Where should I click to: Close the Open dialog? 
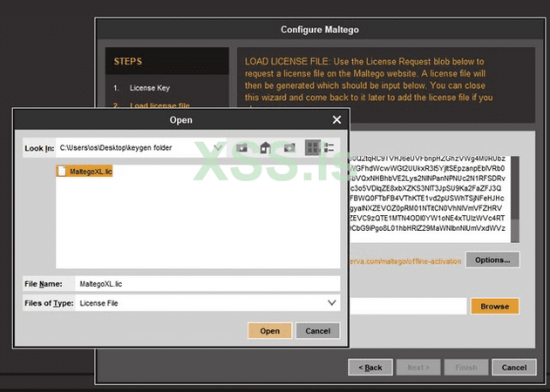[x=336, y=120]
